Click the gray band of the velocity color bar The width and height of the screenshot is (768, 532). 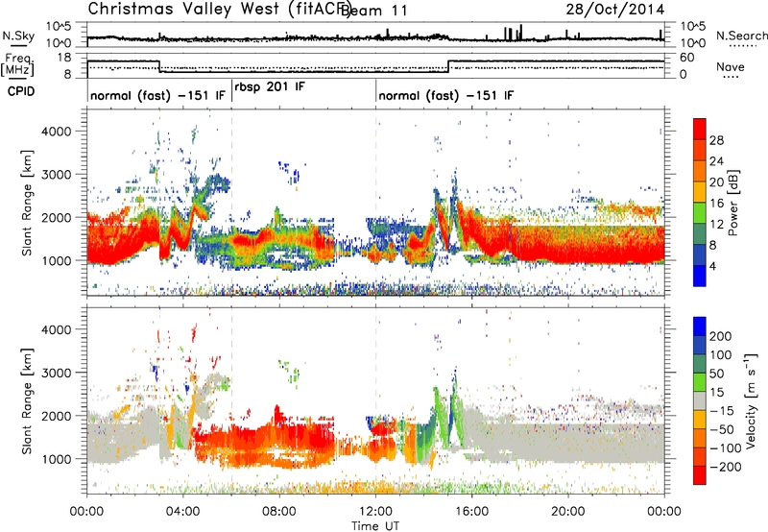(700, 400)
